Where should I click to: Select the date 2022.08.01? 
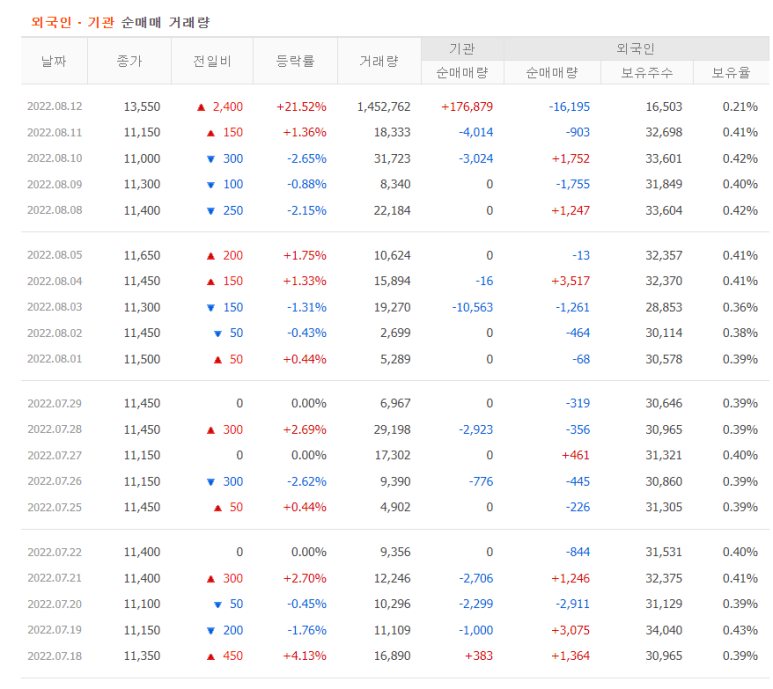(x=55, y=359)
